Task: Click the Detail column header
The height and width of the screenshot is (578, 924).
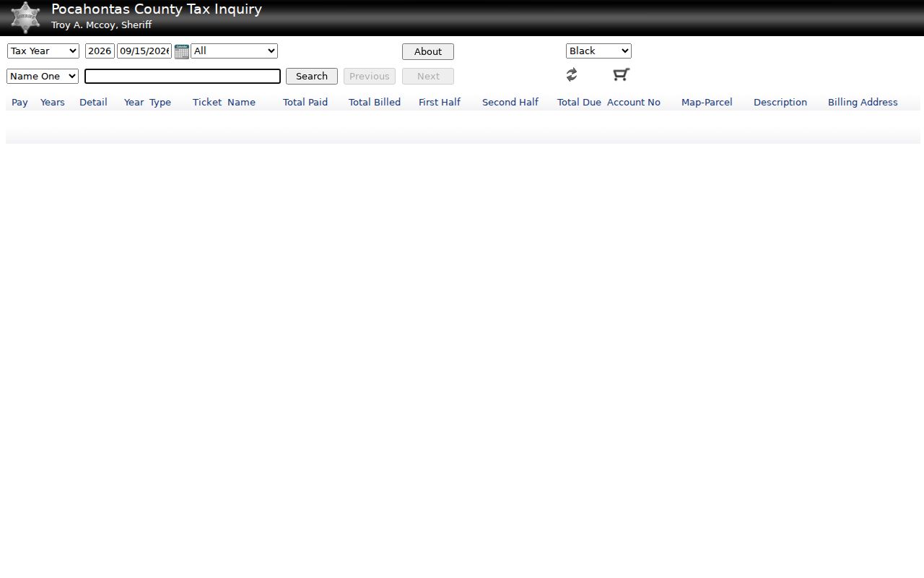Action: 93,102
